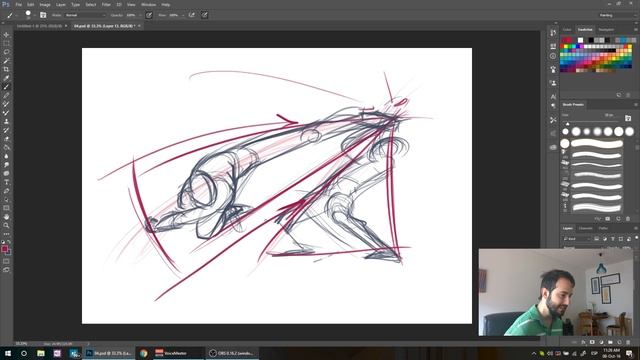
Task: Open the Windows Start menu
Action: [x=8, y=353]
